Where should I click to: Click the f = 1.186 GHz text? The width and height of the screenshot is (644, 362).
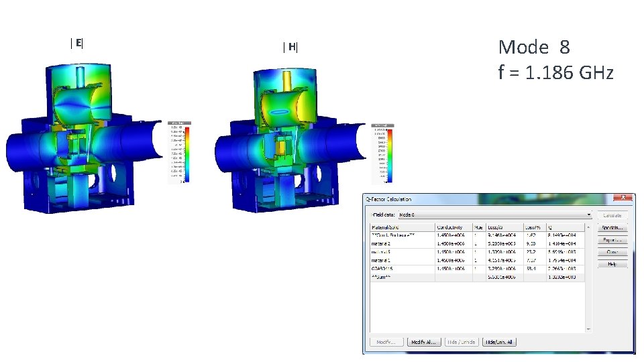555,72
